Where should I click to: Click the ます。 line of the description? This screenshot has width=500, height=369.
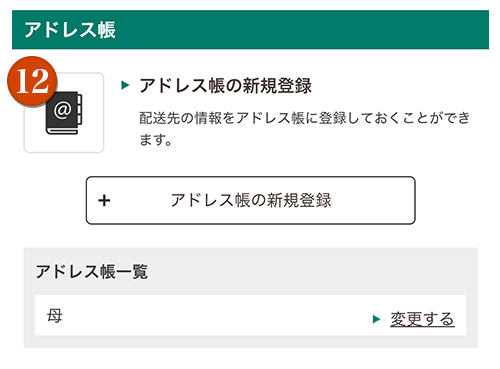click(x=155, y=139)
